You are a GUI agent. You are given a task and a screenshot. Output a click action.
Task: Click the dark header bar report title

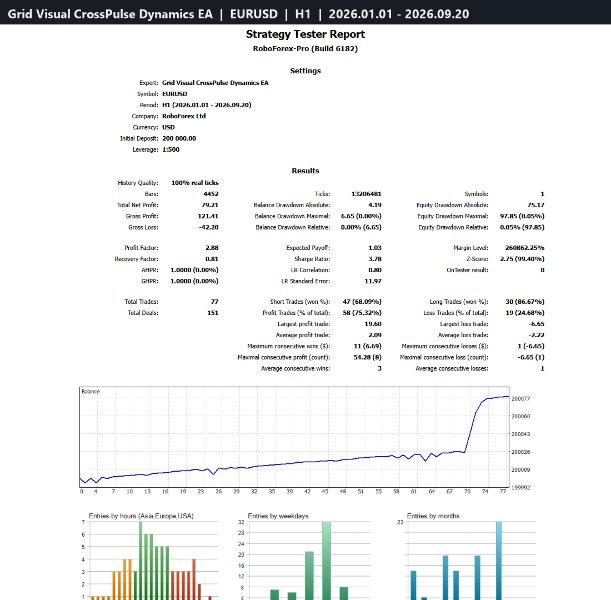(x=238, y=14)
